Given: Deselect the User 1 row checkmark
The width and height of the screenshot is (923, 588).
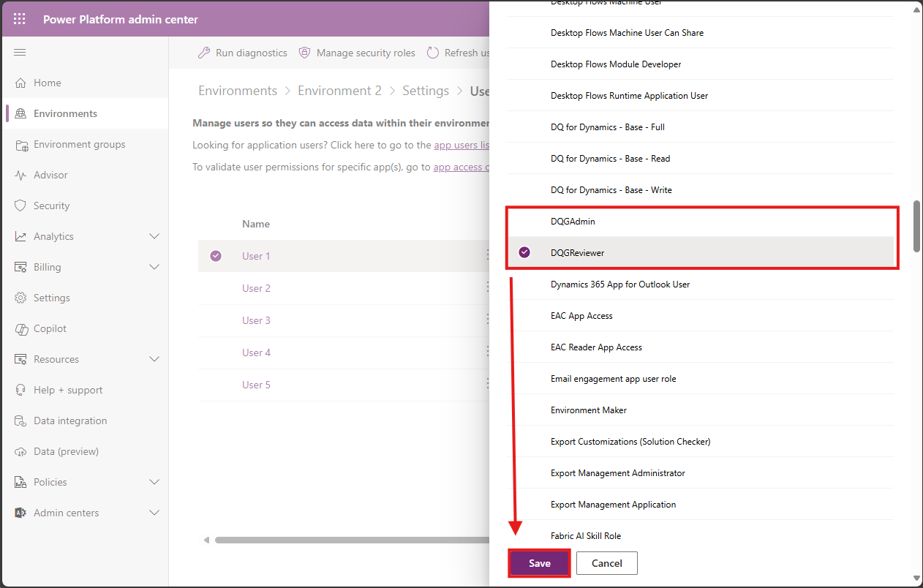Looking at the screenshot, I should pos(215,256).
